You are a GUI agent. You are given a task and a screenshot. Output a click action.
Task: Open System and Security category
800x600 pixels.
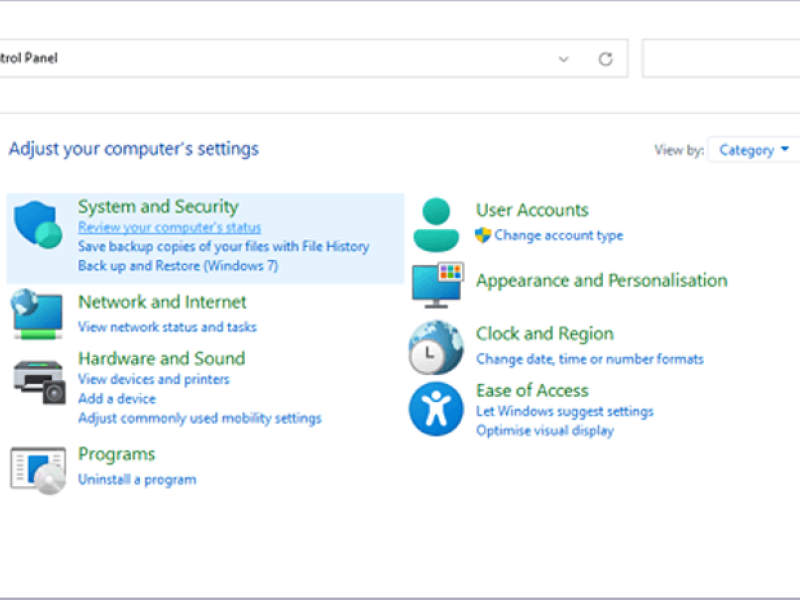click(158, 207)
